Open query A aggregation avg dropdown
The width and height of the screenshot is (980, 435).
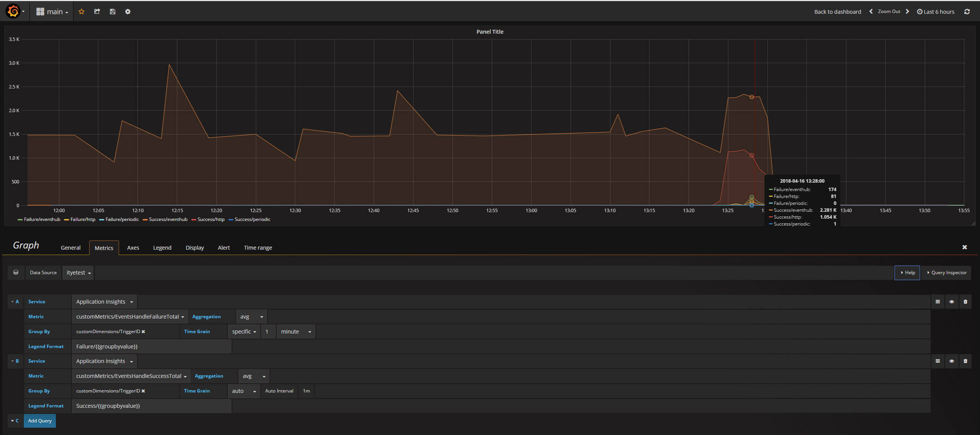[x=252, y=317]
